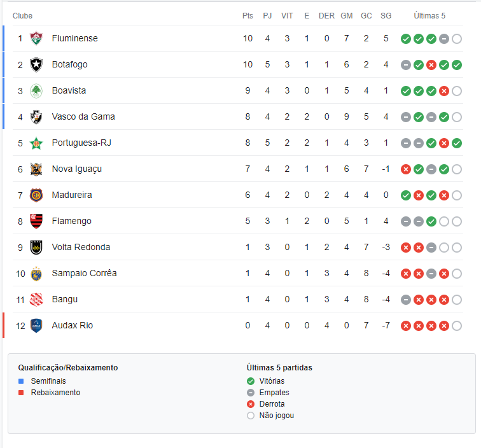Click the Fluminense club crest

coord(36,38)
